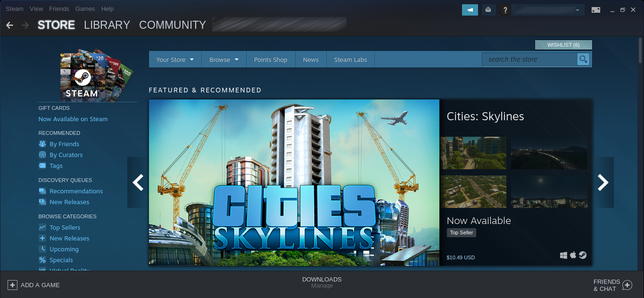Screen dimensions: 644x298
Task: Open the Points Shop tab
Action: click(271, 59)
